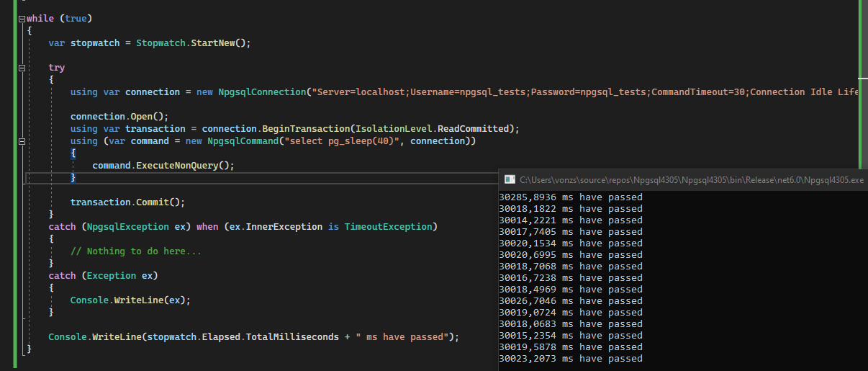
Task: Click the transaction.Commit() line
Action: (128, 202)
